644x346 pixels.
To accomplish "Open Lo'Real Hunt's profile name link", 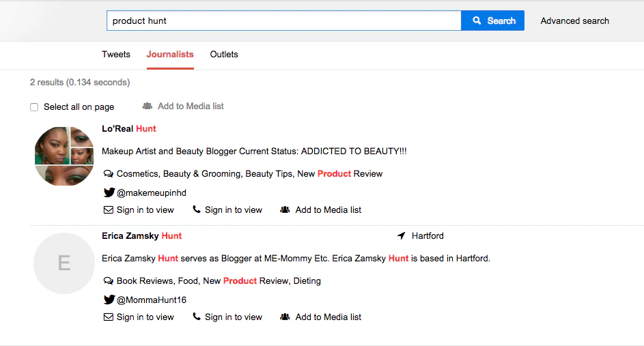I will [129, 128].
